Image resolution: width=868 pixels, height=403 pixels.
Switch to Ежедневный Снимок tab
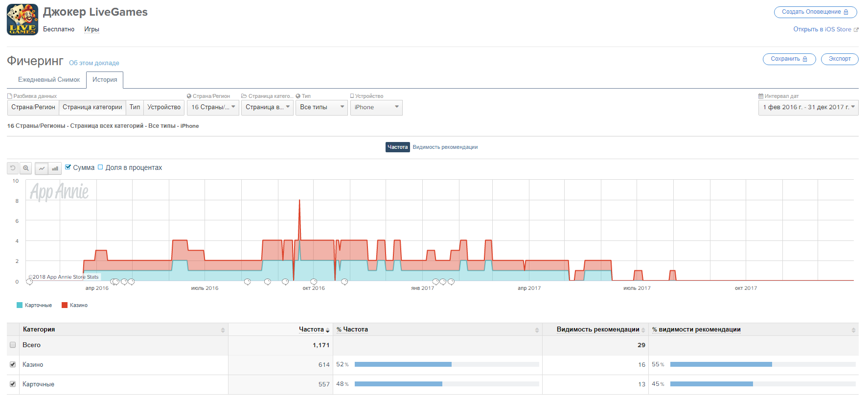coord(49,80)
